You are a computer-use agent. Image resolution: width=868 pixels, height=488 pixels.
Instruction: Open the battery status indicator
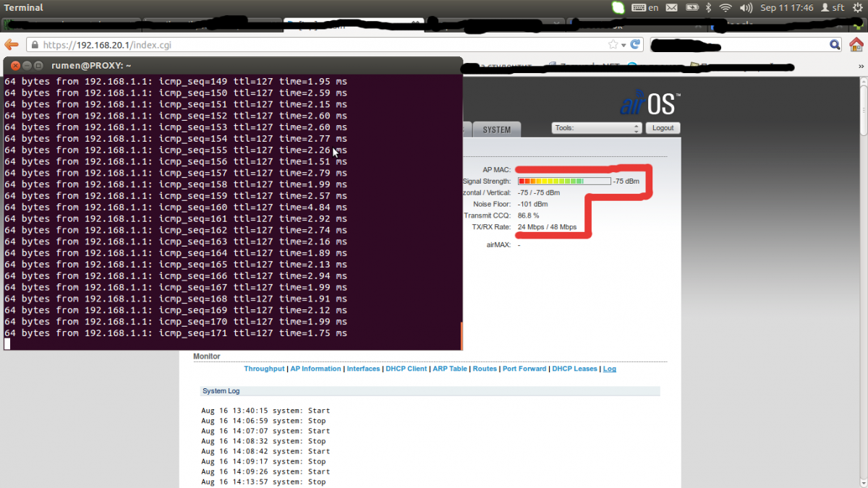point(691,8)
